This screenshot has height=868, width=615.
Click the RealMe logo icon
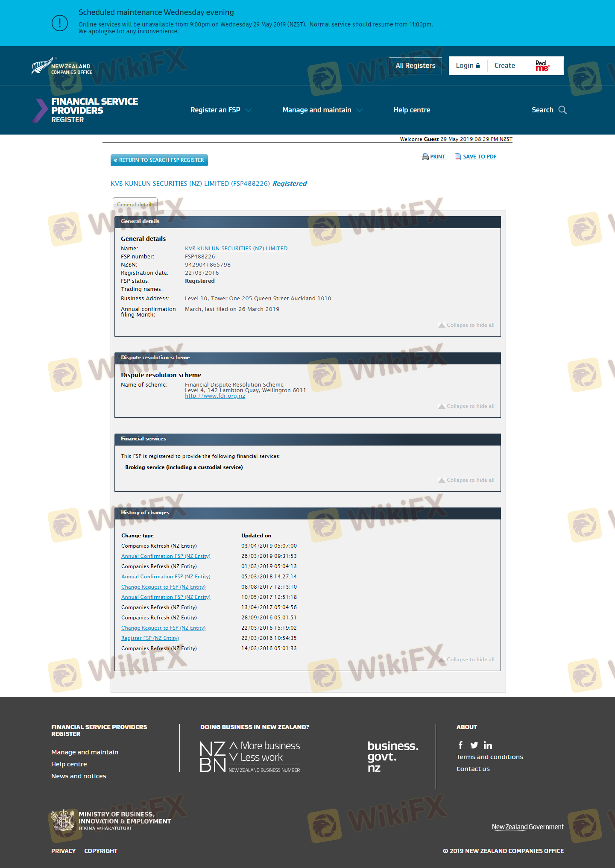pos(542,66)
